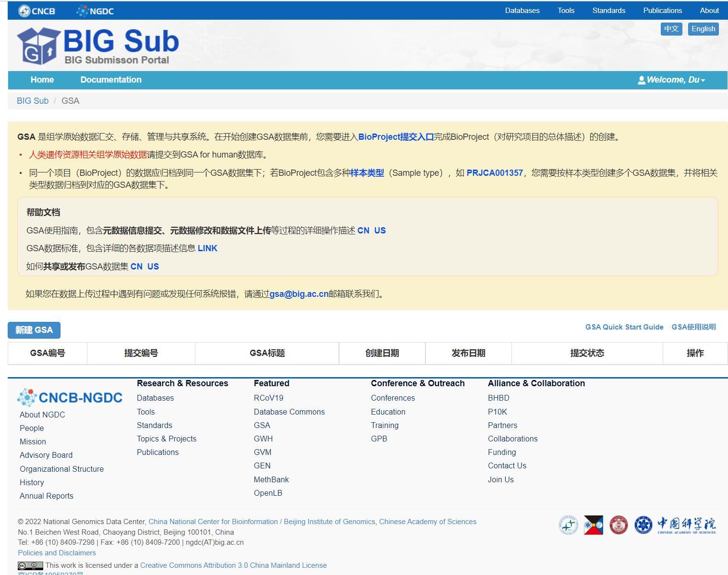Click the Creative Commons license badge
The image size is (728, 575).
point(30,565)
